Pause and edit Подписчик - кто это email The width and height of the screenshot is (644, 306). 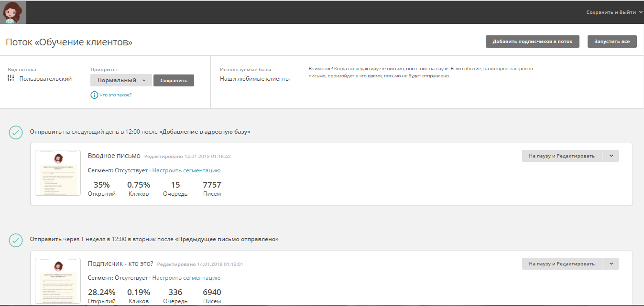pyautogui.click(x=561, y=264)
